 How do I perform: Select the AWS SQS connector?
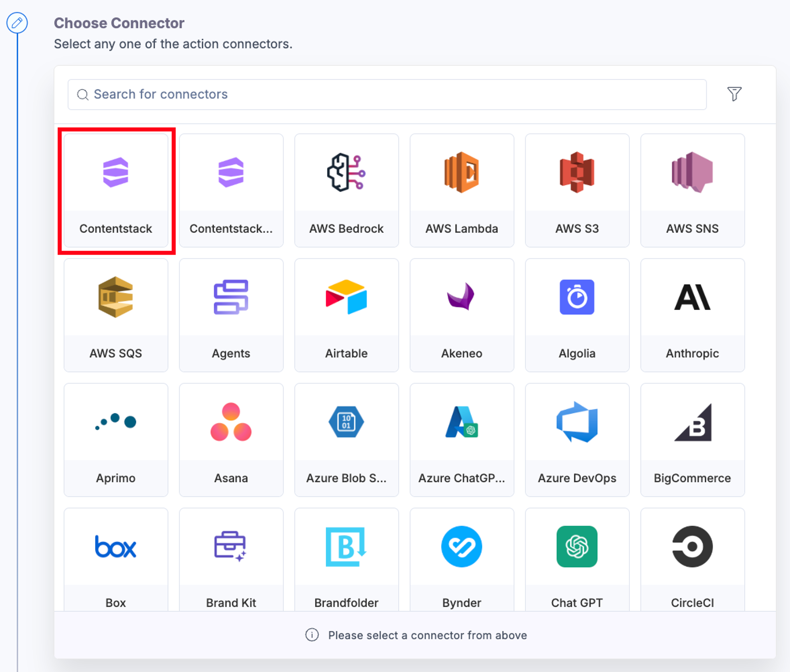(x=116, y=315)
